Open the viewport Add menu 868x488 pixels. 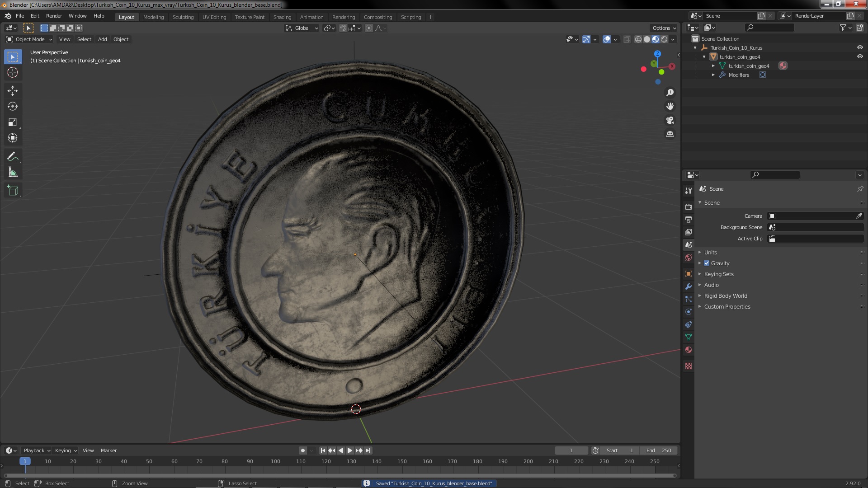tap(103, 39)
